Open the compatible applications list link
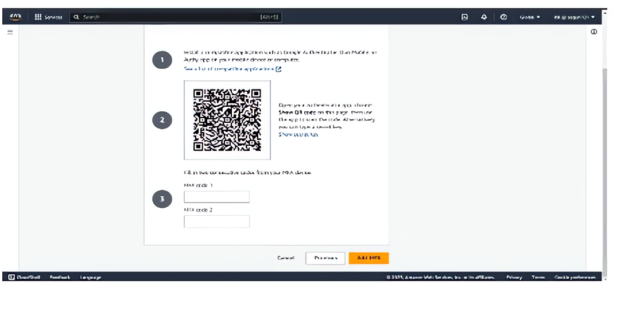 tap(232, 69)
